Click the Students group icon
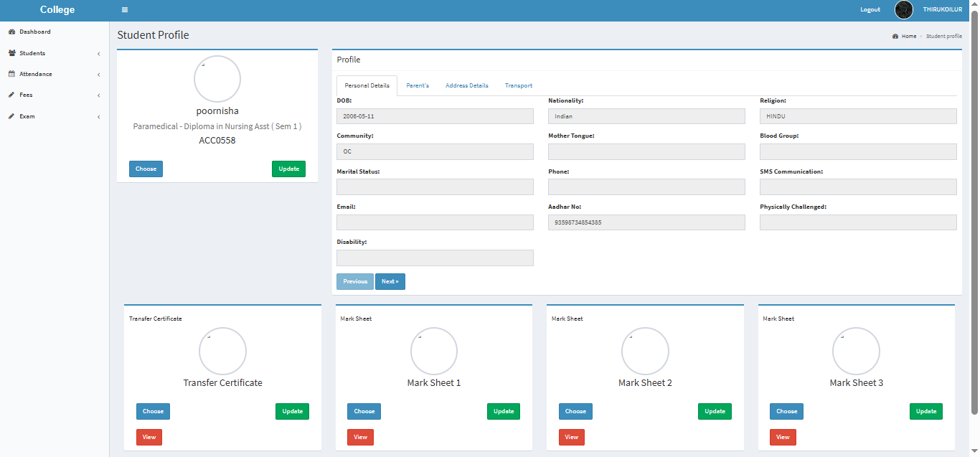The width and height of the screenshot is (980, 457). (11, 53)
